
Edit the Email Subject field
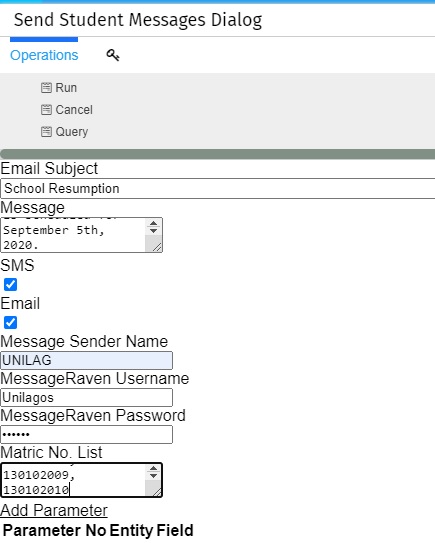click(218, 188)
